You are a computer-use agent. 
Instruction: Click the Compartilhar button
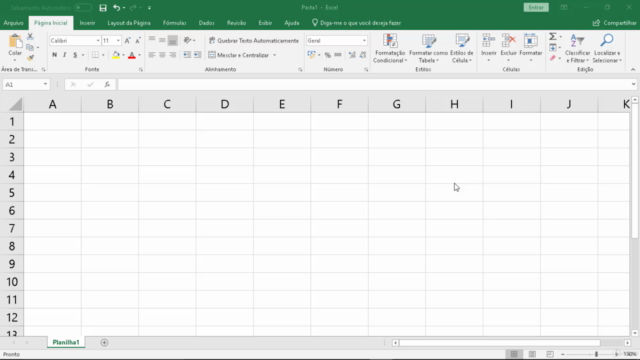click(615, 23)
